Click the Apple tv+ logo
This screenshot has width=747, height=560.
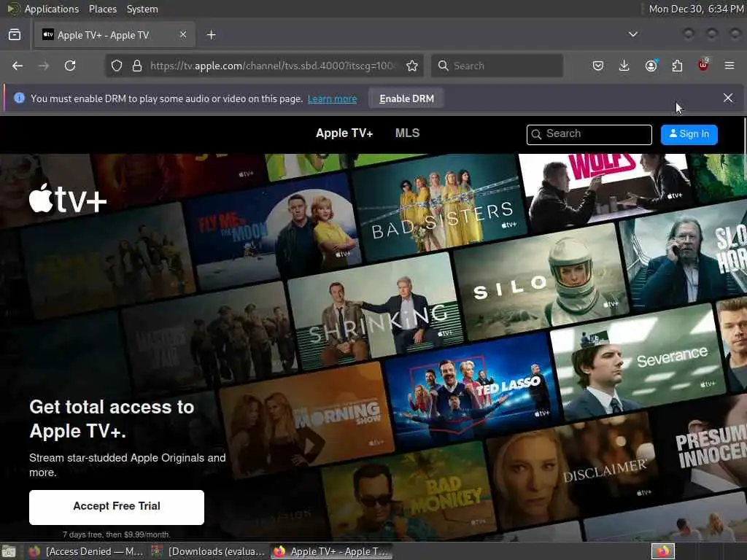(68, 198)
